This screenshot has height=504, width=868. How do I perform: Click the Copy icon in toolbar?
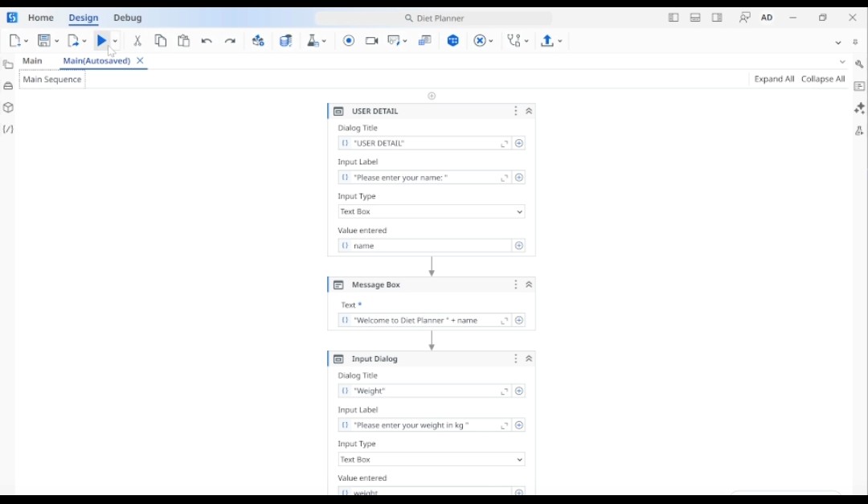pyautogui.click(x=161, y=40)
